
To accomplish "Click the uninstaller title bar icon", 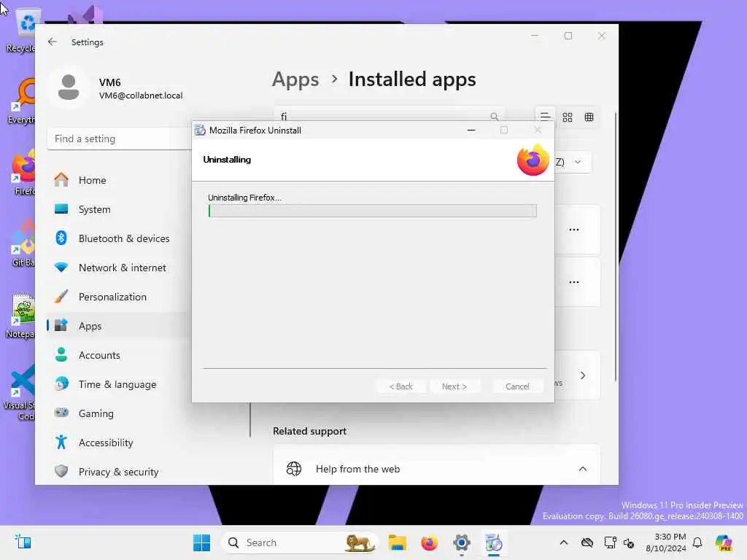I will (200, 130).
